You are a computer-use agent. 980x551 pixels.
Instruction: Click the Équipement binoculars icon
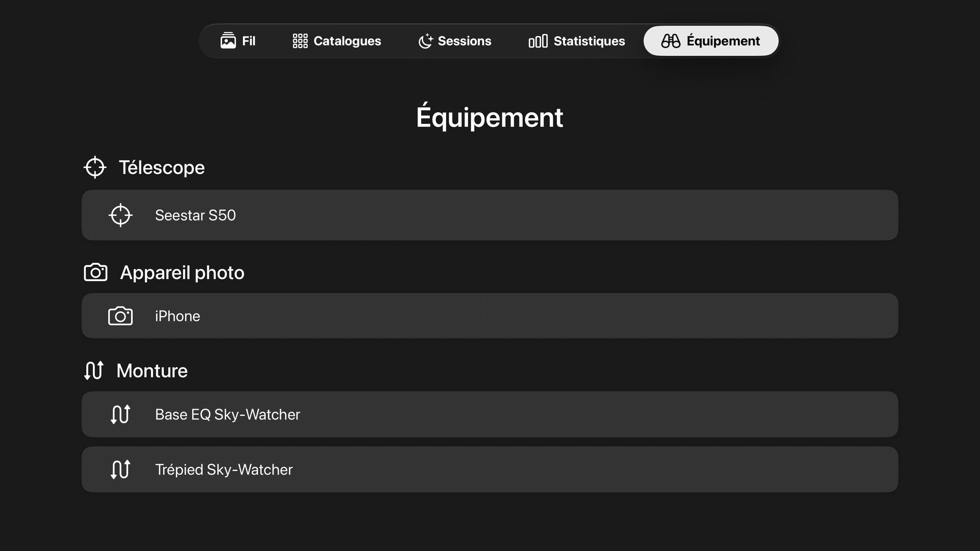(x=671, y=41)
